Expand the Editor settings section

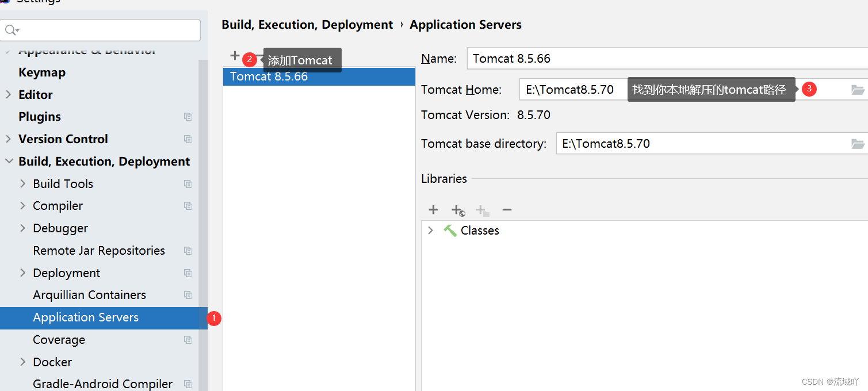[9, 94]
